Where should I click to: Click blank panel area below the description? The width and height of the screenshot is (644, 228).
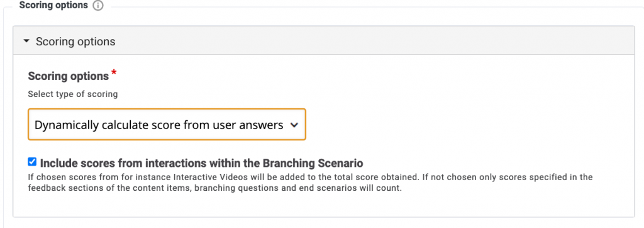[x=324, y=205]
